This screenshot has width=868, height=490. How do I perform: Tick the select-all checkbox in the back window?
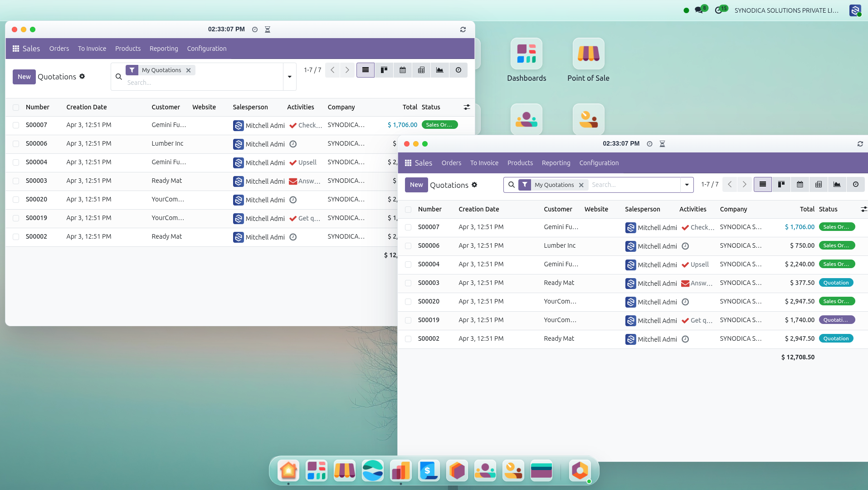coord(16,108)
